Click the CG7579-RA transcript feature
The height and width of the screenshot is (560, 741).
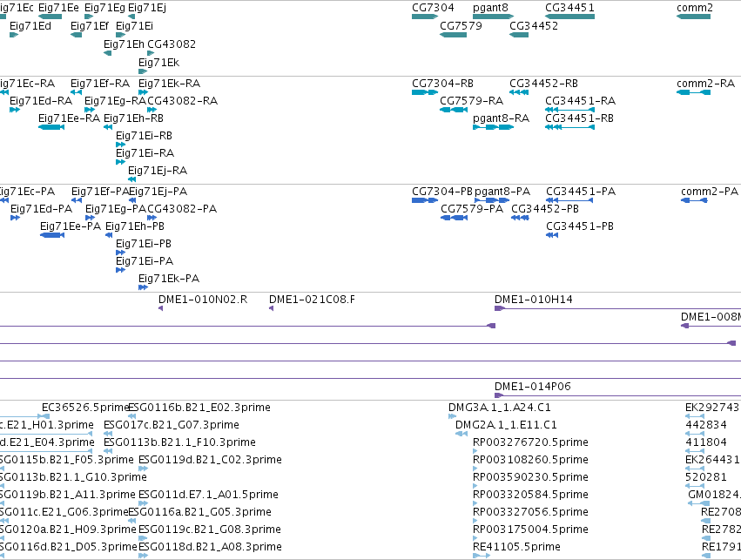[x=454, y=110]
